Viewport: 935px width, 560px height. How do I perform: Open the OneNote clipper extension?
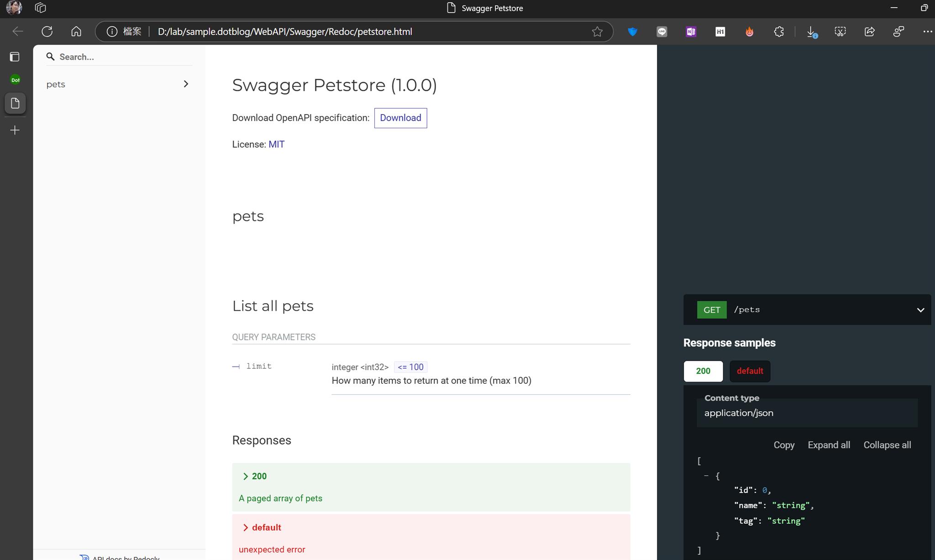click(691, 31)
